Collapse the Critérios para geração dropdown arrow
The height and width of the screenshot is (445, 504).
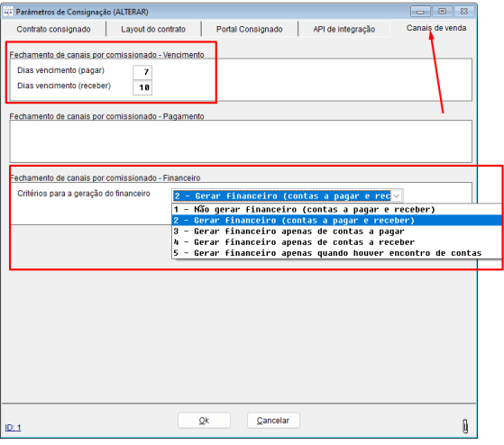pos(397,195)
